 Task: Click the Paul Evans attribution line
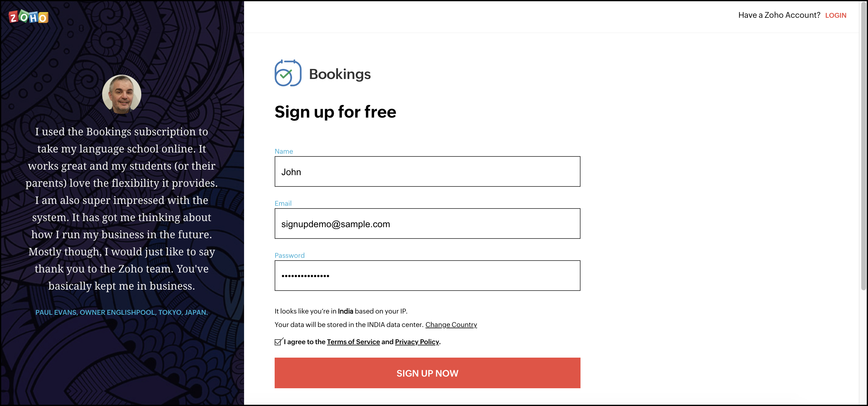122,312
